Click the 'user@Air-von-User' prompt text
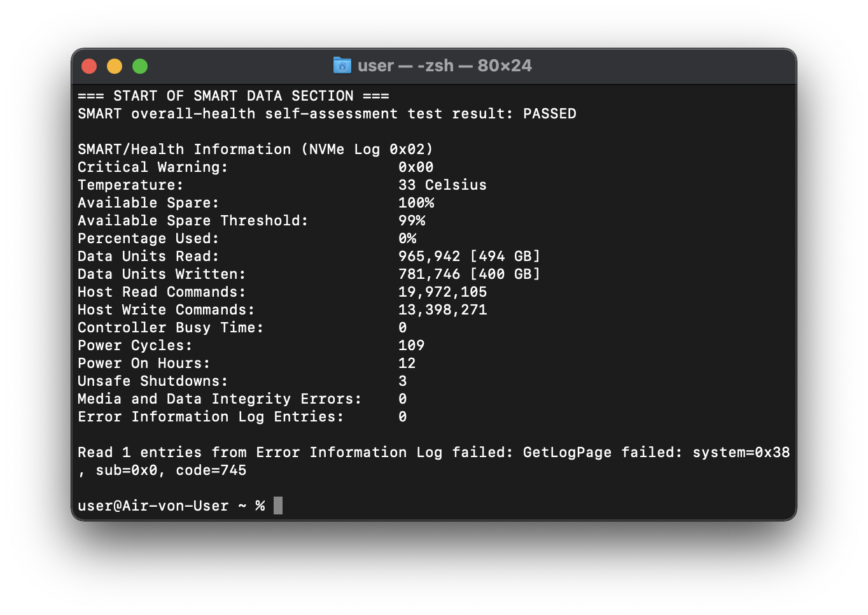This screenshot has width=868, height=615. (153, 506)
